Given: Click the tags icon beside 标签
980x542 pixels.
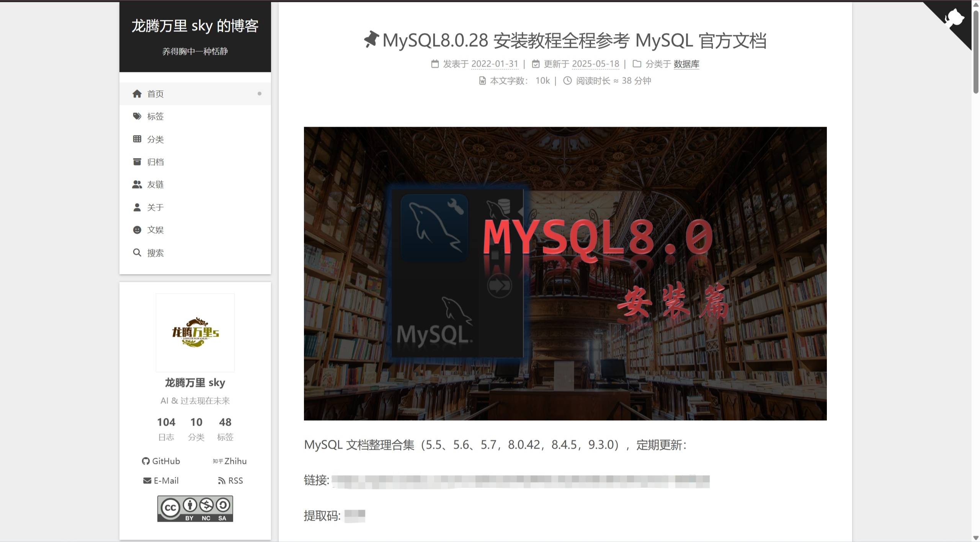Looking at the screenshot, I should click(x=137, y=116).
